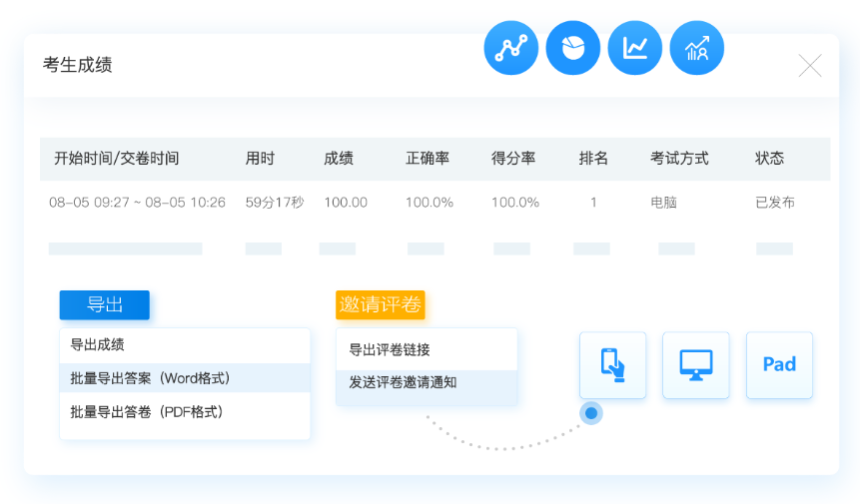The height and width of the screenshot is (504, 860).
Task: Click the candidate performance analysis icon
Action: point(697,48)
